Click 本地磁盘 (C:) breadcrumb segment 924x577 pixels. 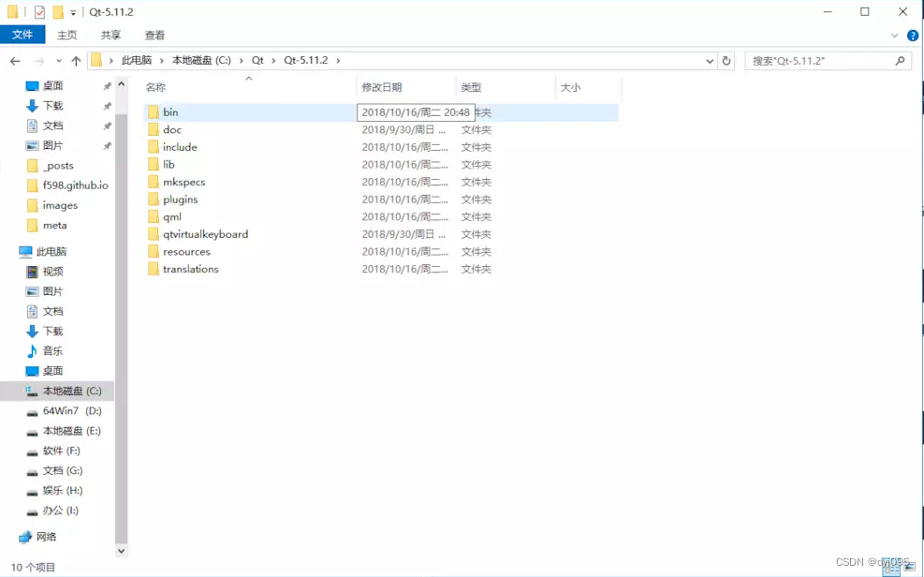coord(201,61)
